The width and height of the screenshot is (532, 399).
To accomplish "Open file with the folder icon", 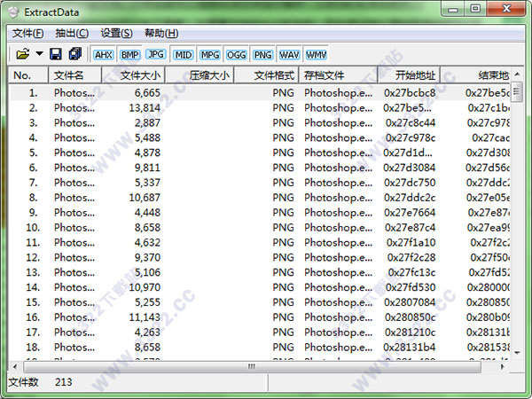I will click(x=22, y=54).
